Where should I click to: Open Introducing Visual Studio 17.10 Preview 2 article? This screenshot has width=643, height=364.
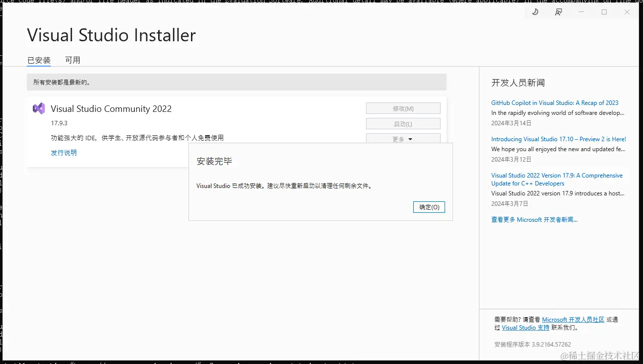[x=558, y=139]
